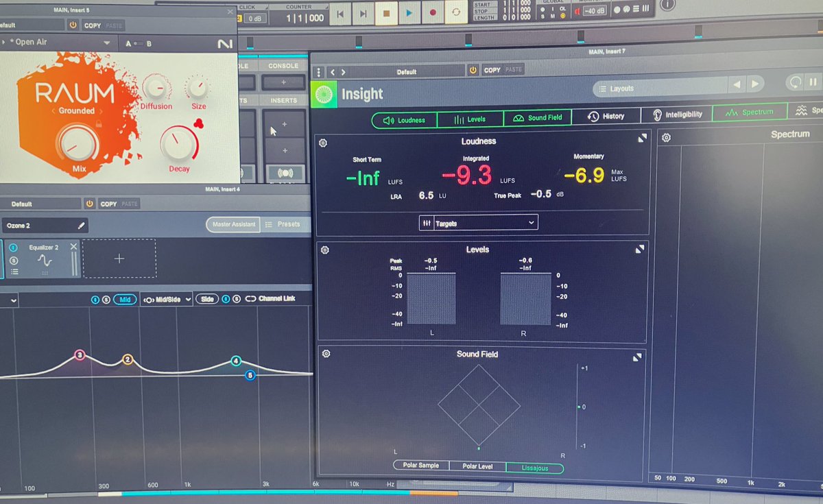Solo the Equalizer 2 module
This screenshot has height=504, width=823.
(x=13, y=261)
